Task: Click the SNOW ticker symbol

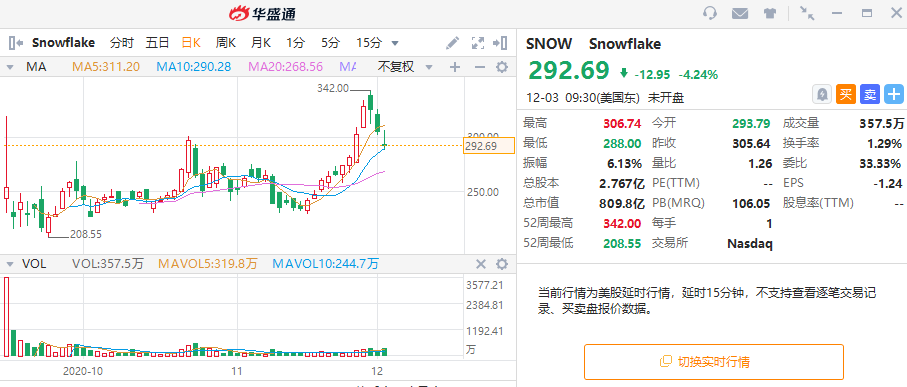Action: click(548, 44)
